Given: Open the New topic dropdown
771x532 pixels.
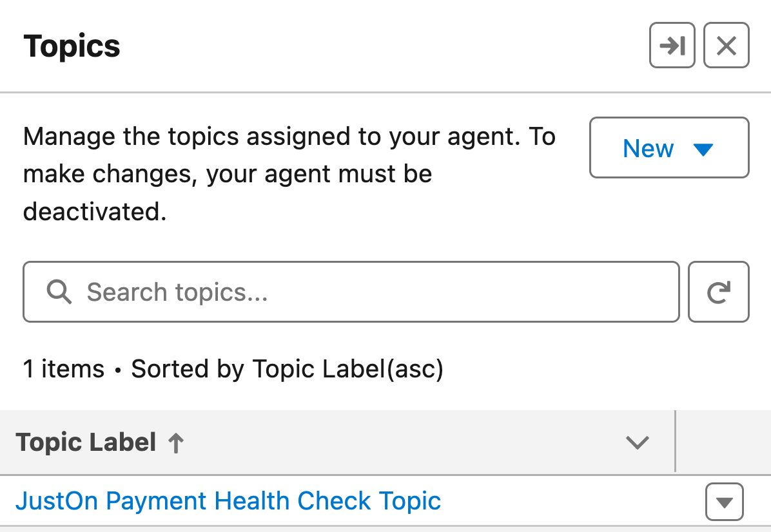Looking at the screenshot, I should coord(669,148).
